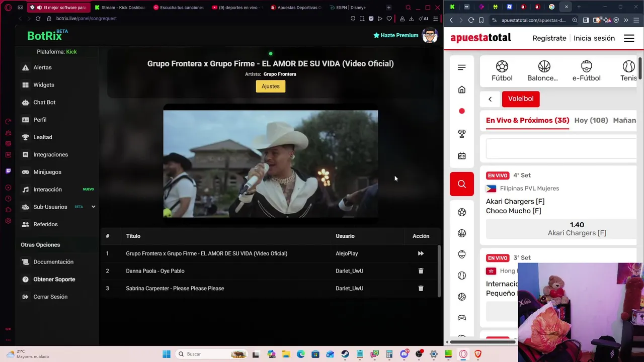Click the yellow Ajustes button
Image resolution: width=644 pixels, height=362 pixels.
271,86
